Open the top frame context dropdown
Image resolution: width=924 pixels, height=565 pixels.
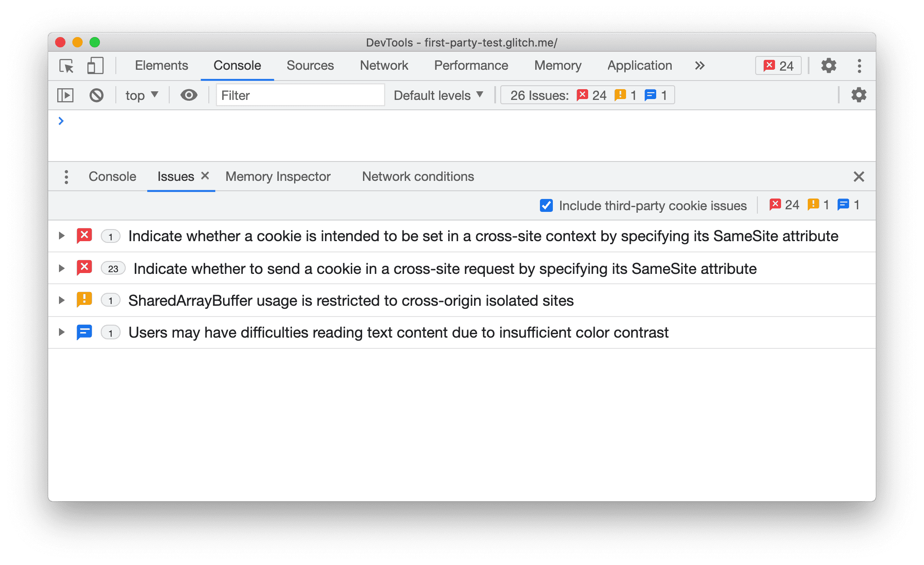pos(141,94)
